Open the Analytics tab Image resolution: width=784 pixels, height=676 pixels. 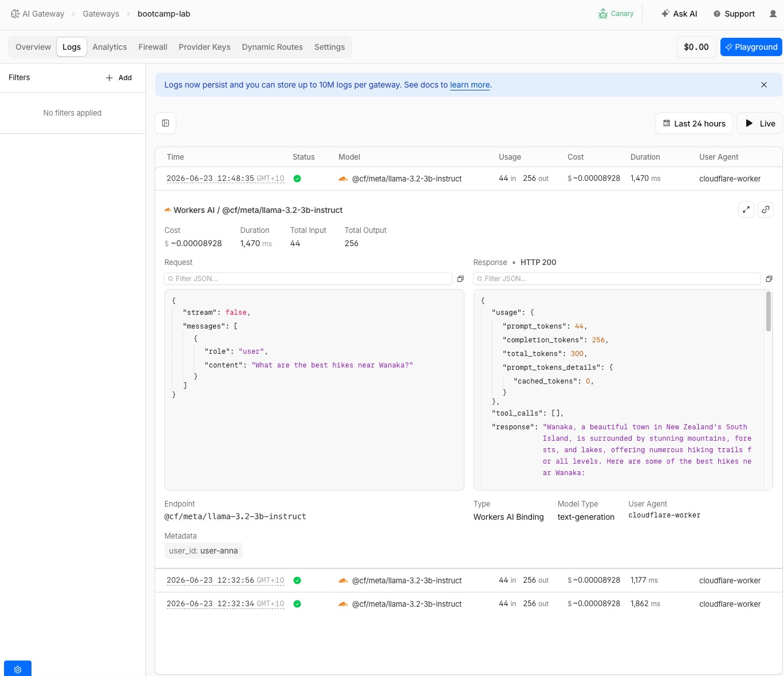tap(110, 47)
